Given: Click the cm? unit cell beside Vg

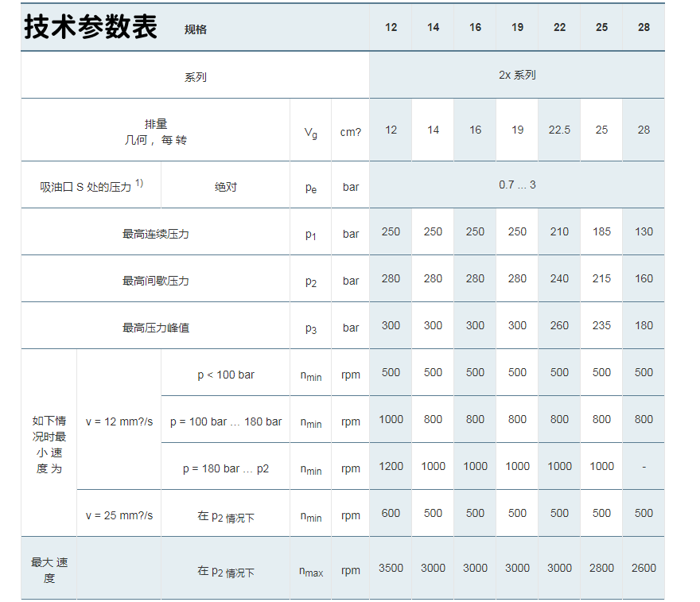Looking at the screenshot, I should 350,130.
